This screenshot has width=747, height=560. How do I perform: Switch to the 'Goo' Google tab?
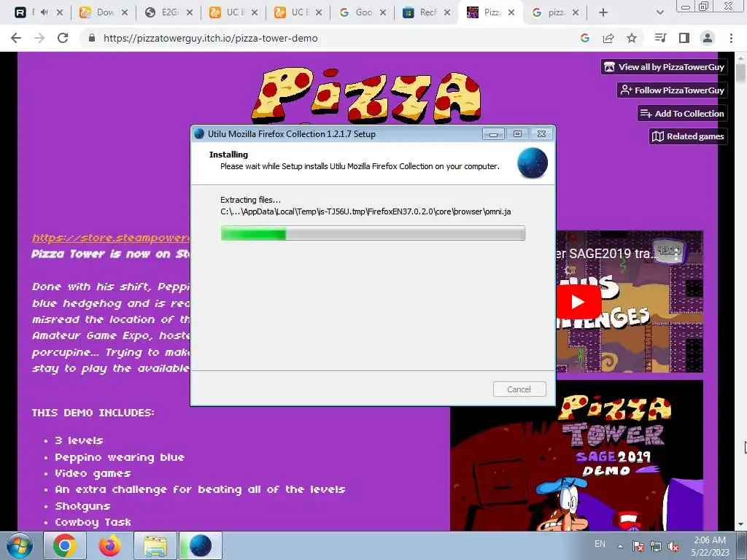point(363,12)
